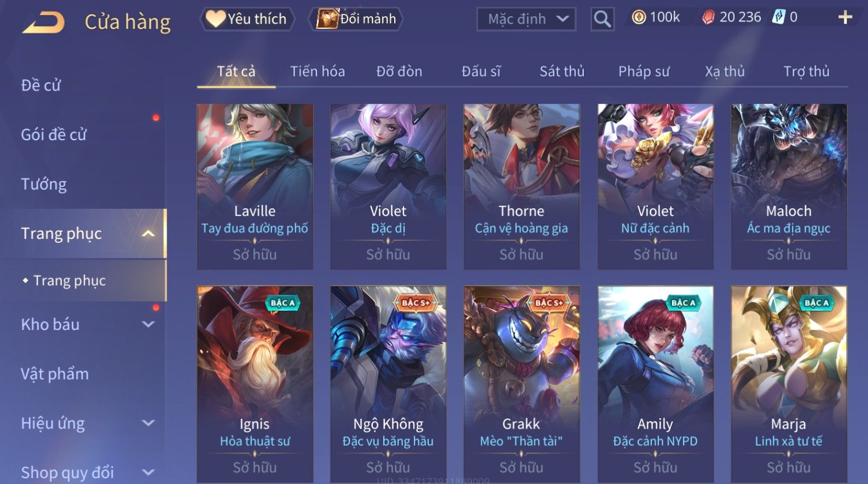Open Đổi mảnh via the chest icon
868x484 pixels.
[x=327, y=19]
